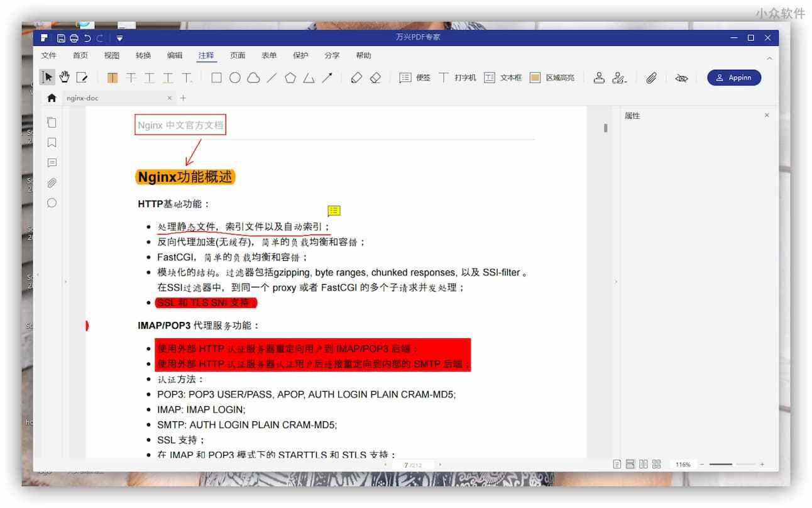
Task: Activate the hand pan tool
Action: [x=65, y=77]
